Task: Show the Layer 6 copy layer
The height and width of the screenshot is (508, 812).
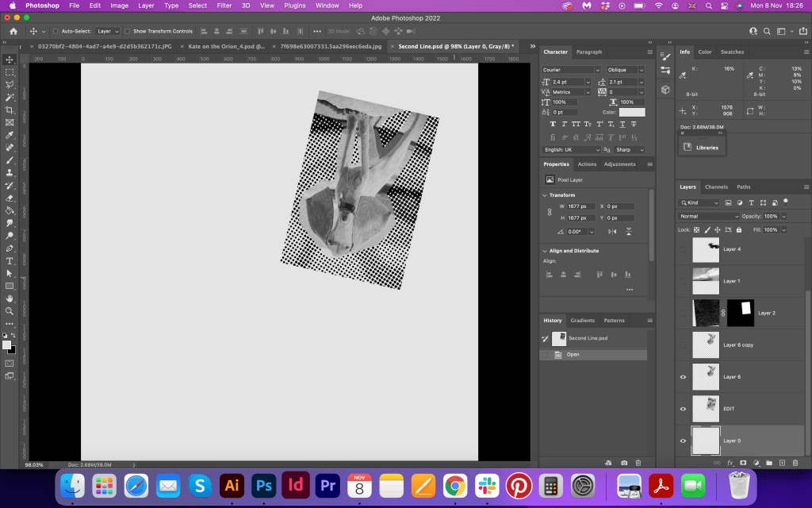Action: 684,344
